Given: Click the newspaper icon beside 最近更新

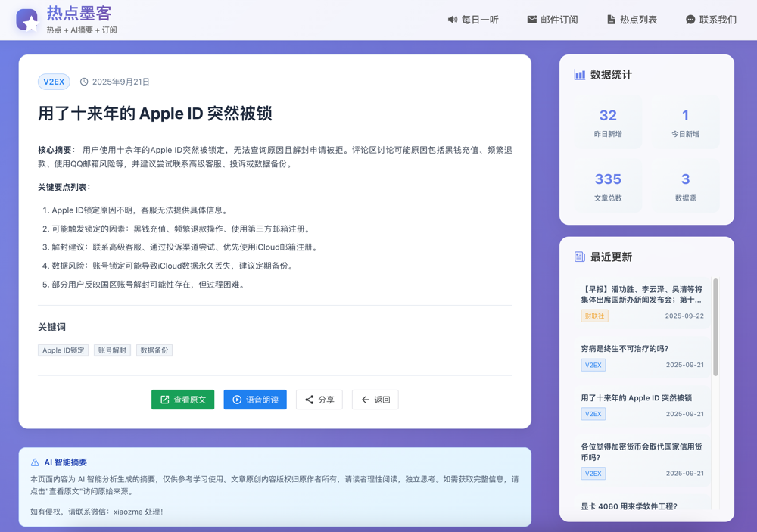Looking at the screenshot, I should 579,257.
